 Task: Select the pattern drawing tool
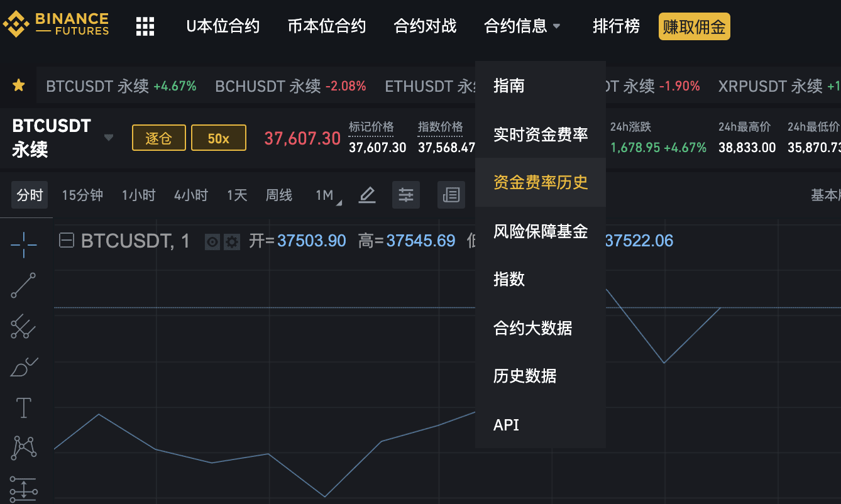[x=23, y=448]
